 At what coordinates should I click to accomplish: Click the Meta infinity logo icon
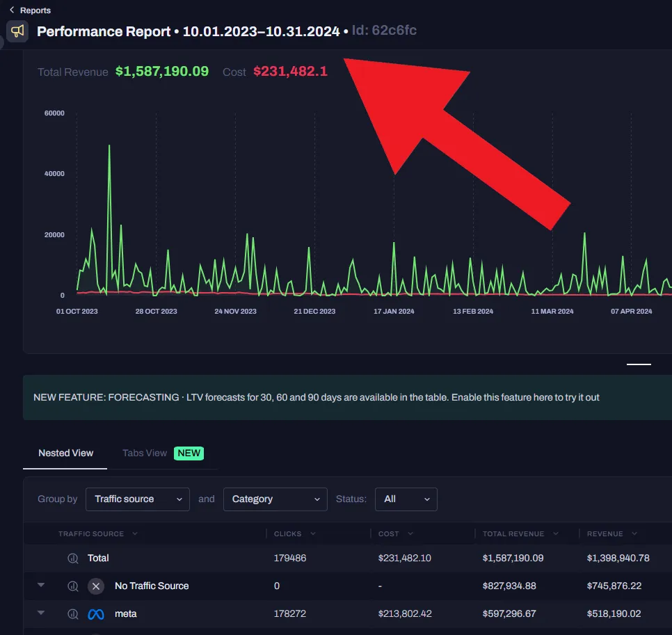click(96, 614)
